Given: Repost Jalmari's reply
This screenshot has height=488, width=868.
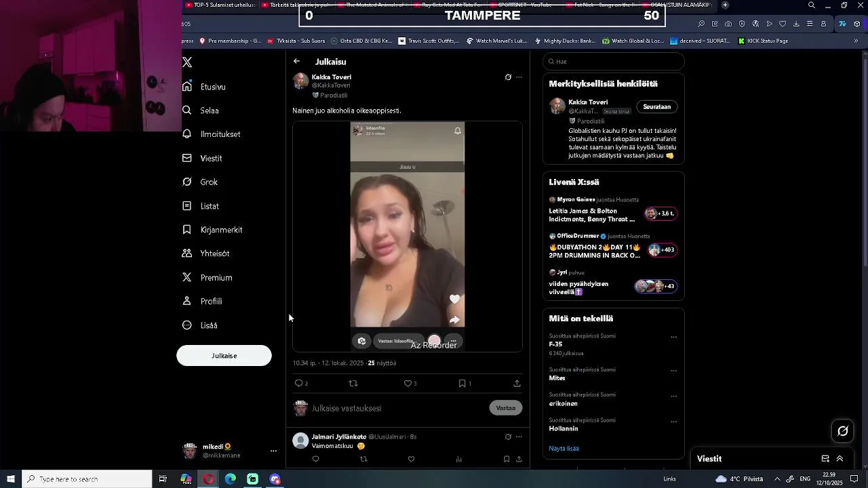Looking at the screenshot, I should point(363,460).
